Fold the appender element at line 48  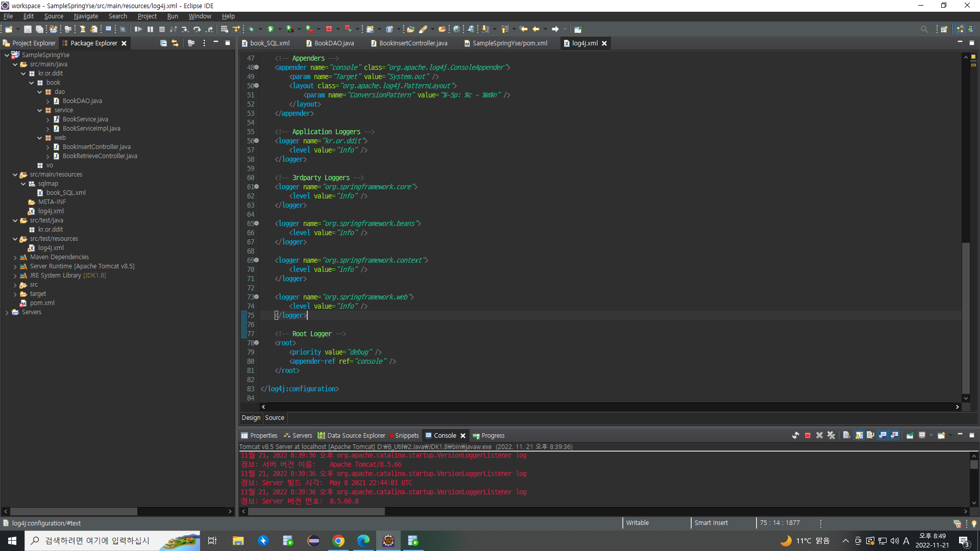(256, 67)
